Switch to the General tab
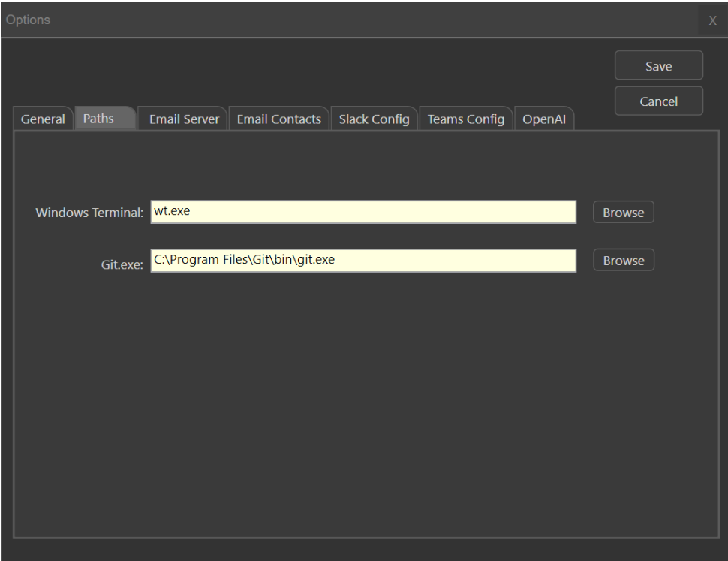 coord(43,119)
